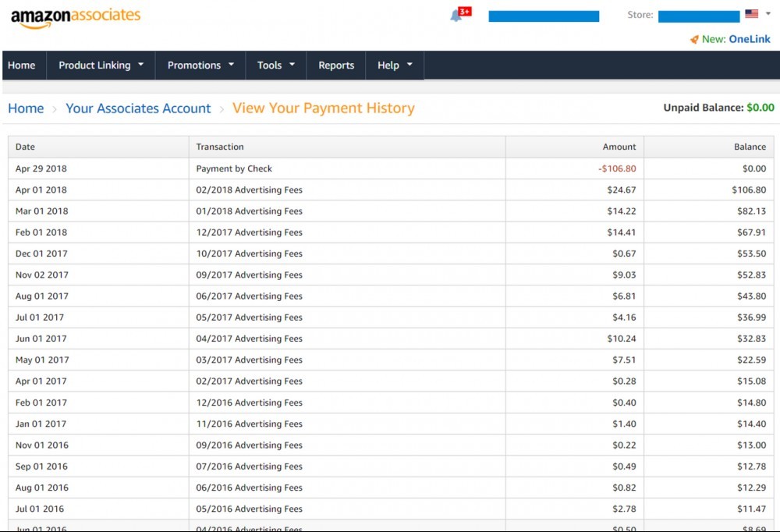Open Your Associates Account breadcrumb
This screenshot has height=532, width=780.
138,108
